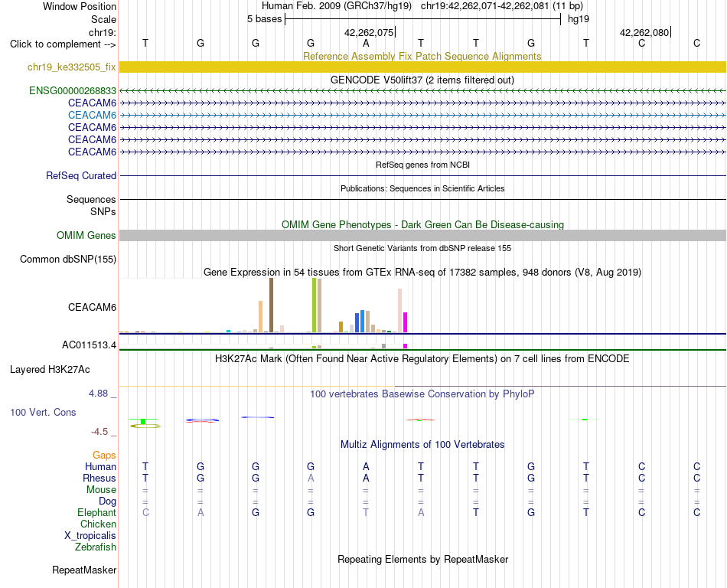The height and width of the screenshot is (588, 727).
Task: Open the RefSeq Curated track label
Action: pos(80,176)
